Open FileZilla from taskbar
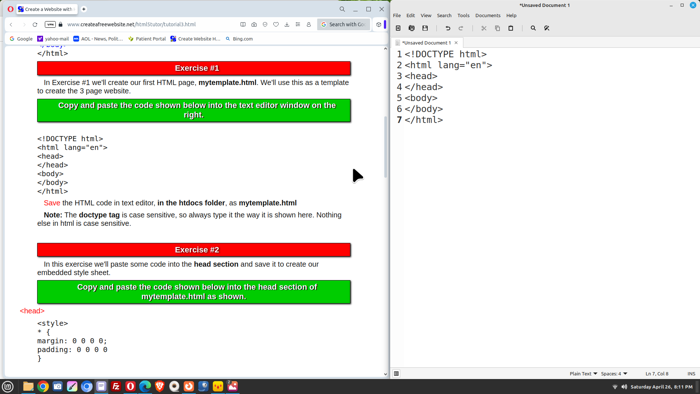Screen dimensions: 700x394 click(116, 386)
